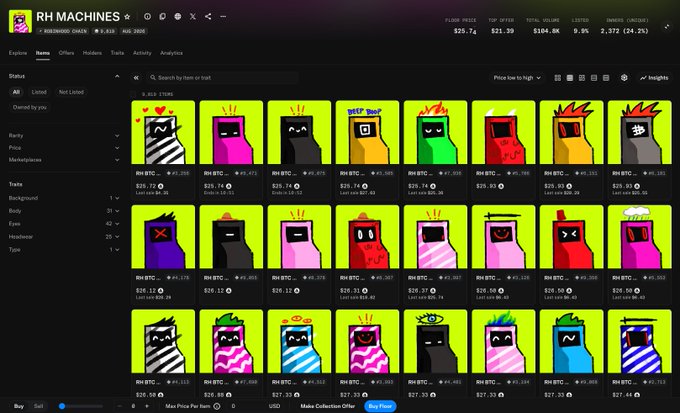Click the share icon in header
Screen dimensions: 680x413
(208, 16)
